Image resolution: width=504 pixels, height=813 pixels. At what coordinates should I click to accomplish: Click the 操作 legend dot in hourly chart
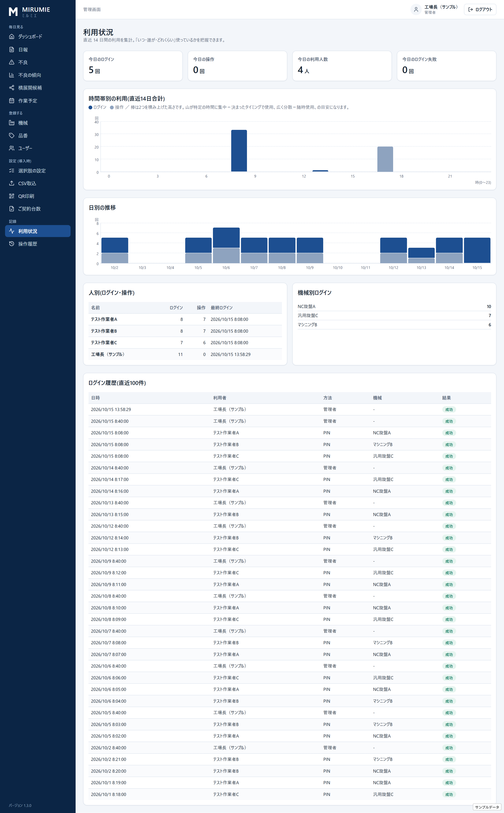112,107
